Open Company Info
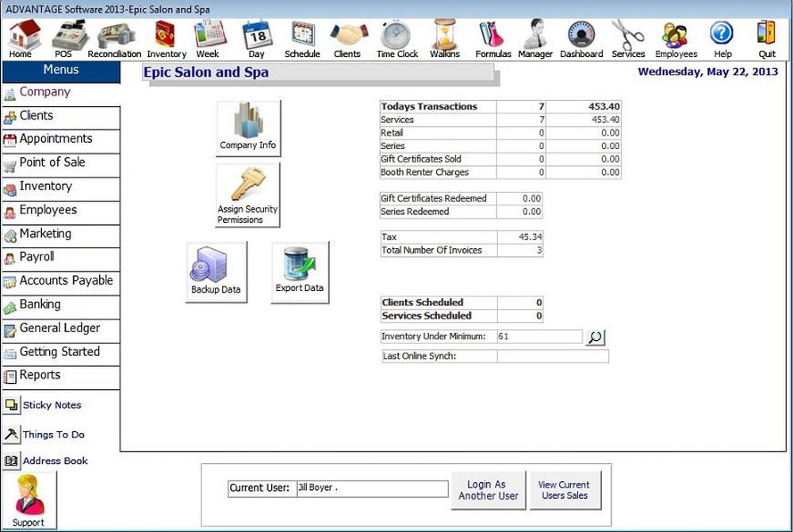Image resolution: width=793 pixels, height=532 pixels. click(248, 128)
